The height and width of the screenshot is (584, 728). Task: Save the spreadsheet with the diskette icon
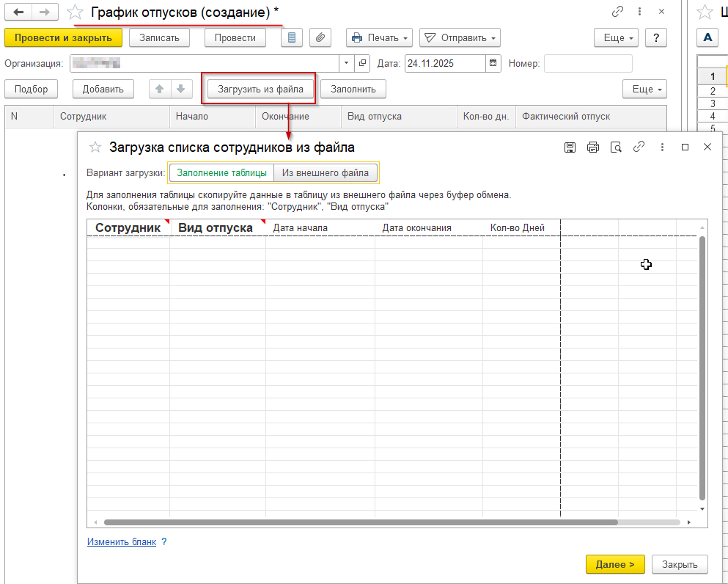tap(570, 147)
